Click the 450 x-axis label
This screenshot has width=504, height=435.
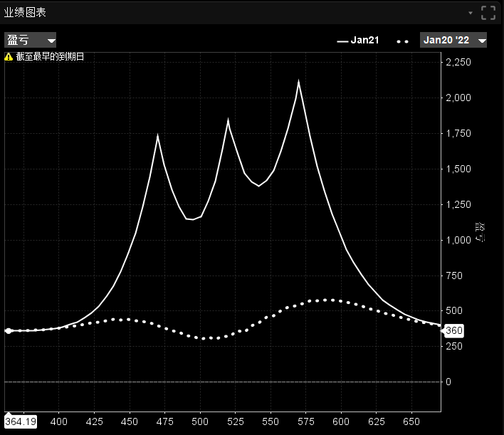(x=130, y=421)
